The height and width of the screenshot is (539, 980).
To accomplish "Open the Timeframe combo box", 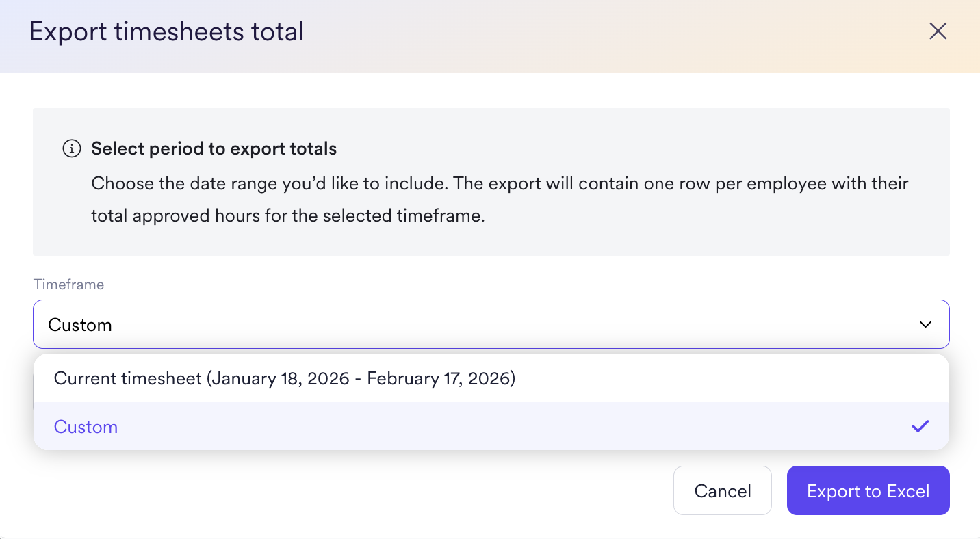I will tap(479, 324).
